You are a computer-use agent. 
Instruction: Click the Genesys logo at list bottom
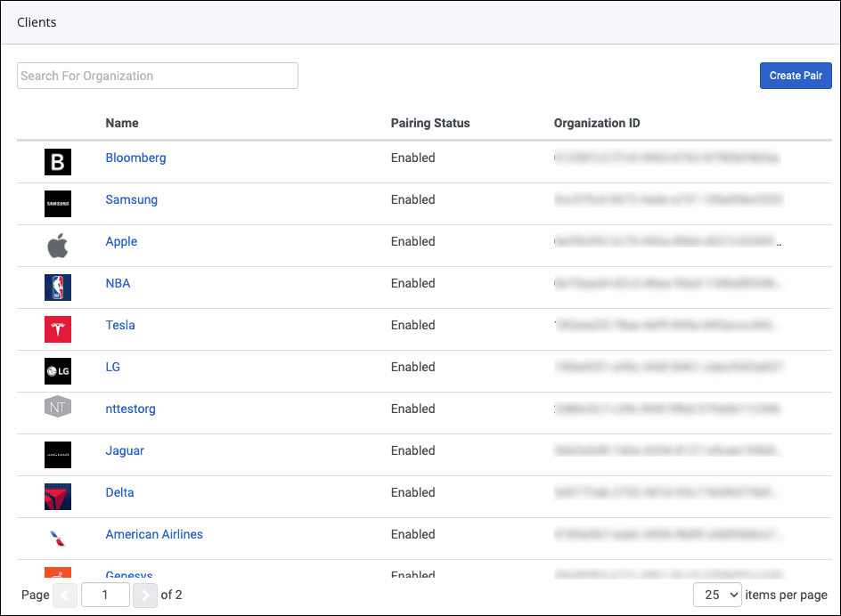point(57,572)
